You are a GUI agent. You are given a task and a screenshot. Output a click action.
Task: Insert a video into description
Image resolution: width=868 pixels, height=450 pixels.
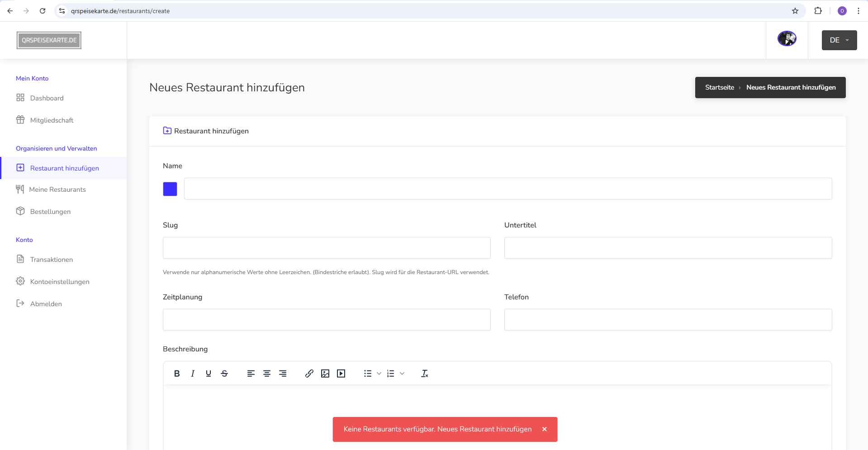[x=341, y=374]
